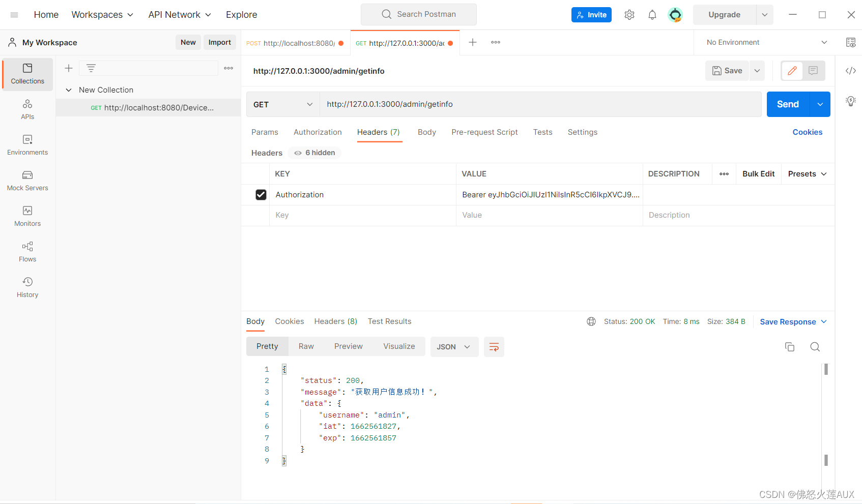This screenshot has height=504, width=862.
Task: Open the info lightbulb icon
Action: 851,101
